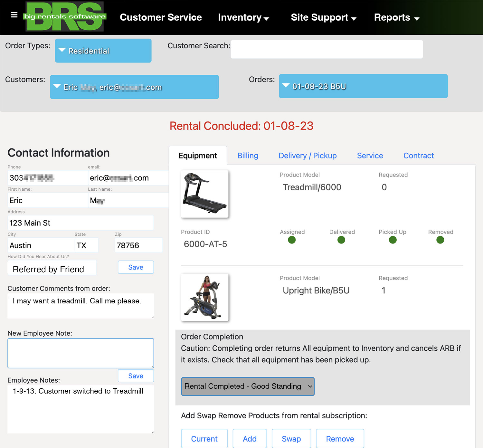The image size is (483, 448).
Task: Toggle the Picked Up status indicator
Action: [393, 240]
